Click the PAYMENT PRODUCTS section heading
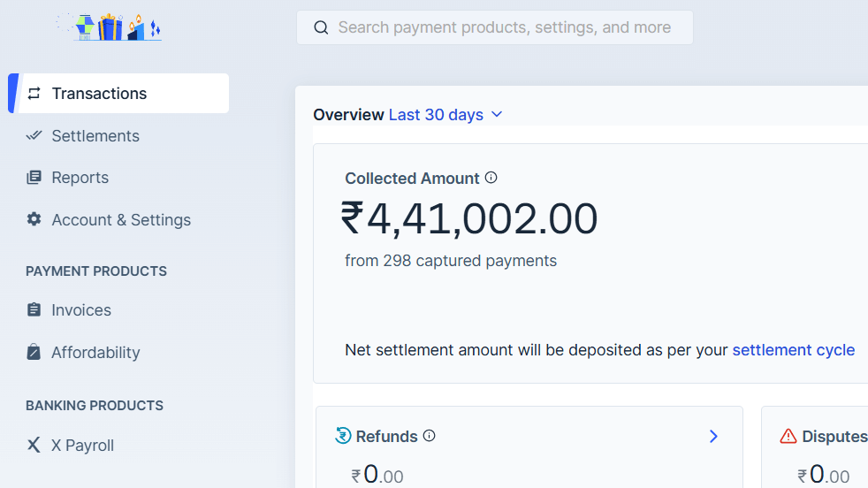This screenshot has height=488, width=868. pyautogui.click(x=96, y=271)
